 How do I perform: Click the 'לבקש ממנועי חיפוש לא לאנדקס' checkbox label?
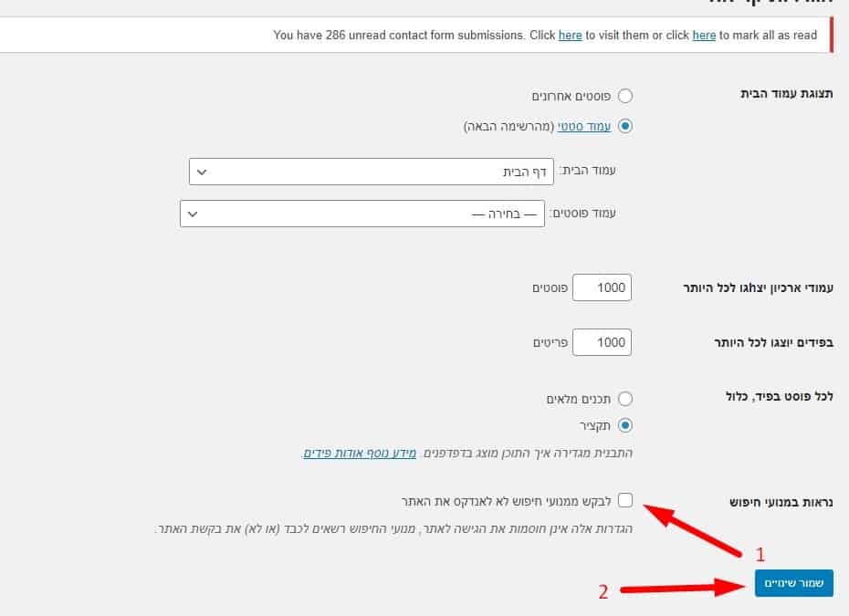507,502
